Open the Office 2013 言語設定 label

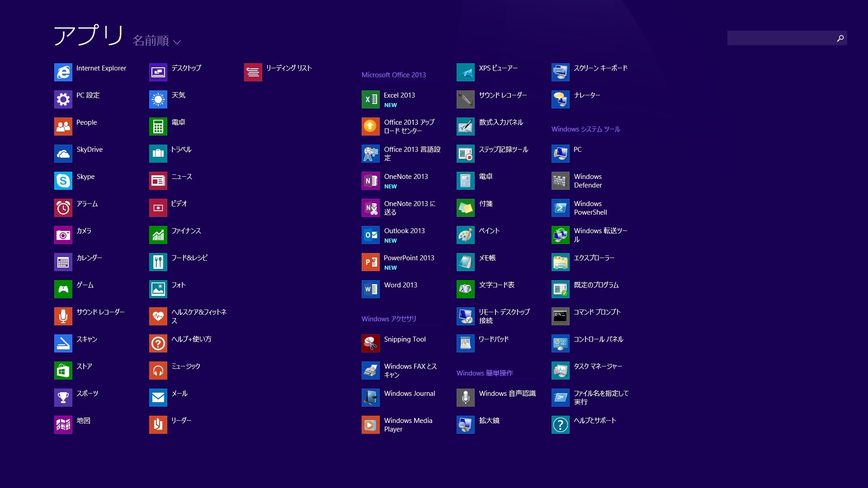pos(412,154)
